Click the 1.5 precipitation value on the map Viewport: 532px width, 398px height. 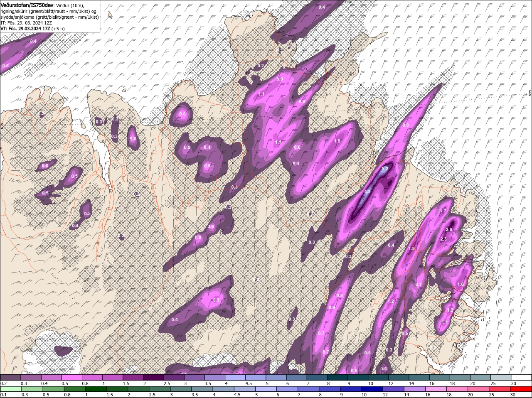pos(337,141)
